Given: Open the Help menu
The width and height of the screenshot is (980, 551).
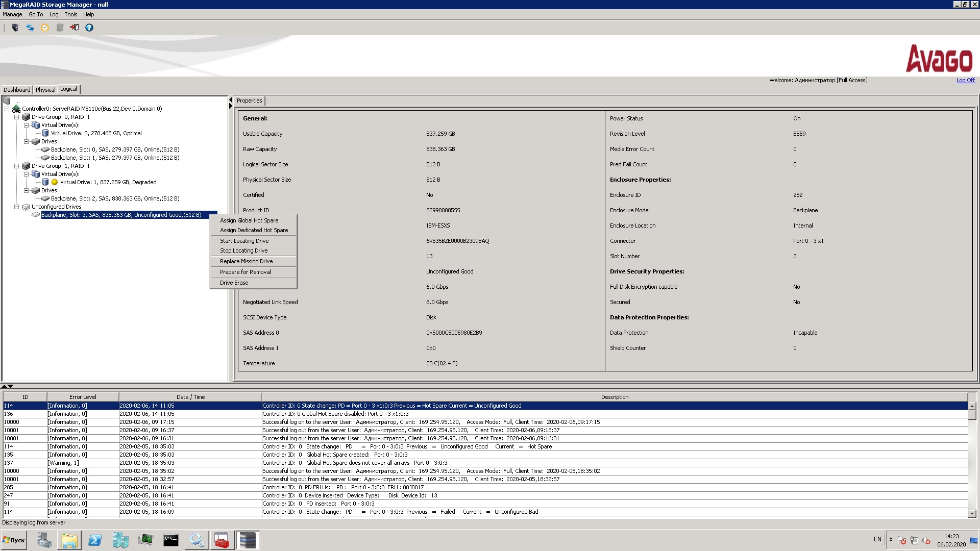Looking at the screenshot, I should coord(89,14).
